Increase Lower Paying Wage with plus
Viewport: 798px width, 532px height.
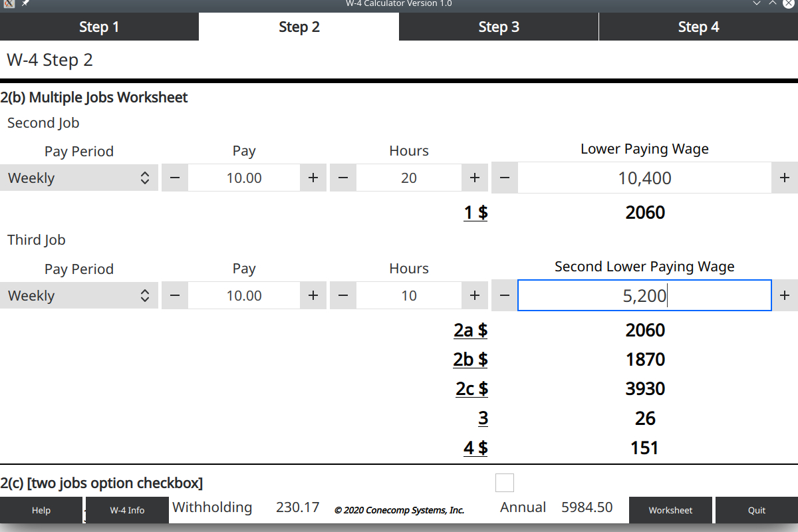point(785,178)
